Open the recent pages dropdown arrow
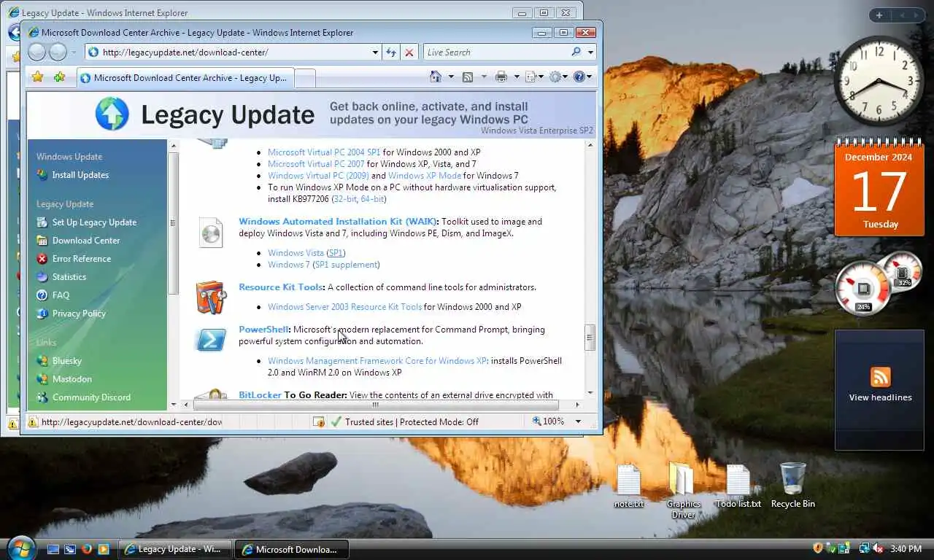The width and height of the screenshot is (934, 560). (x=74, y=52)
